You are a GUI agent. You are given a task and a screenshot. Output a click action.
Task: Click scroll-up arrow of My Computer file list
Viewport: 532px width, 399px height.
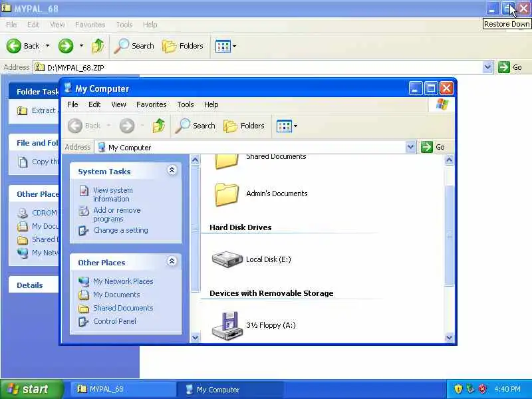click(x=449, y=160)
